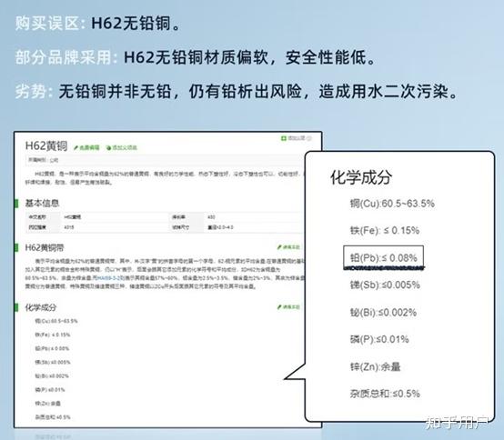Viewport: 504px width, 440px height.
Task: Click 铜(Cu):60.5~63.5% line in the callout
Action: pos(392,204)
